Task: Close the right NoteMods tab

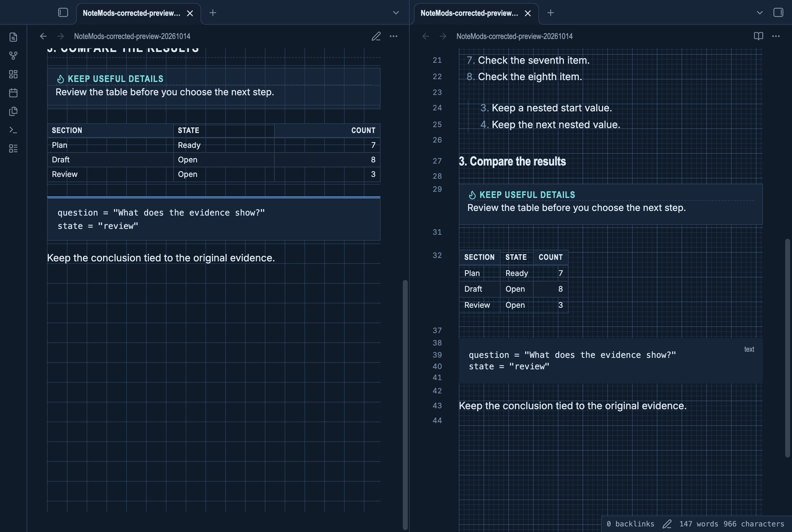Action: (x=528, y=13)
